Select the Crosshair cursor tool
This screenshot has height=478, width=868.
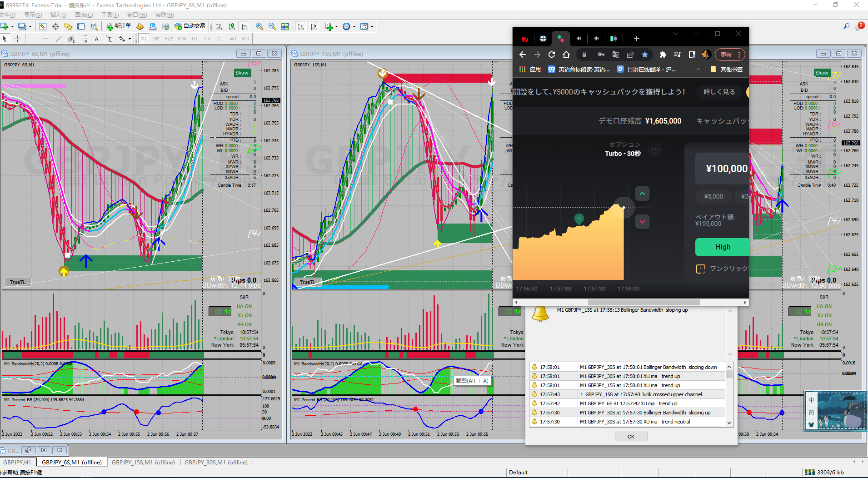coord(18,39)
